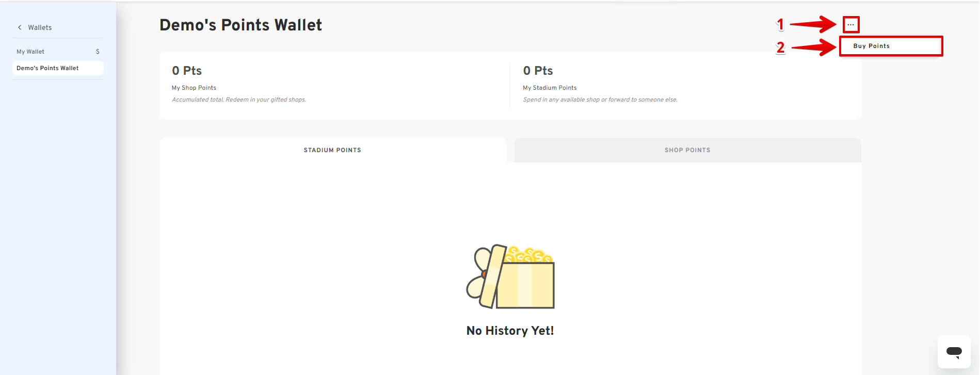Click the 0 Pts shop points balance
This screenshot has height=375, width=980.
pyautogui.click(x=187, y=71)
